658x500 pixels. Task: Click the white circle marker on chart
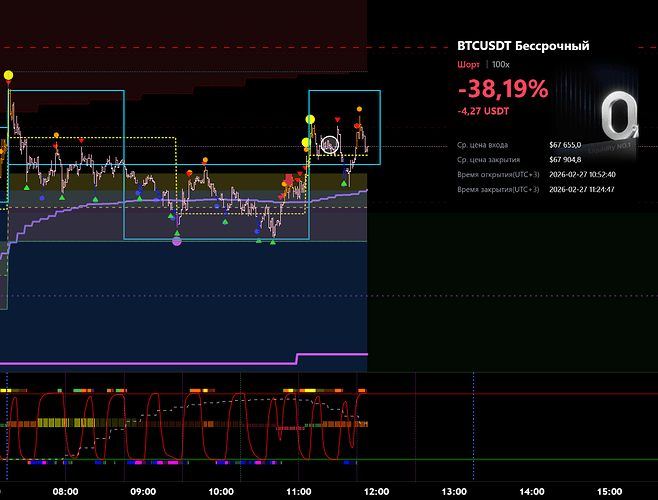coord(330,145)
